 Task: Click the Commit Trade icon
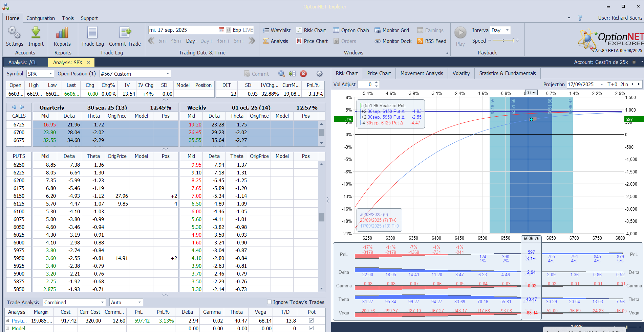[x=125, y=33]
